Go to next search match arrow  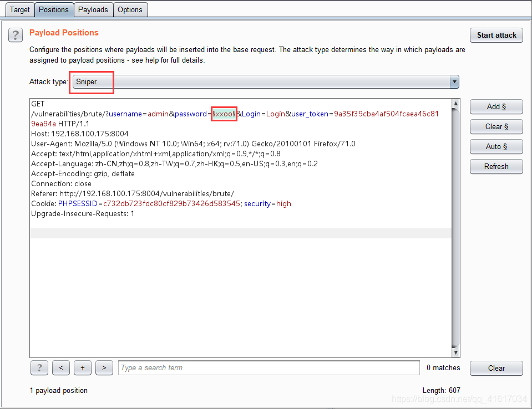(x=104, y=367)
